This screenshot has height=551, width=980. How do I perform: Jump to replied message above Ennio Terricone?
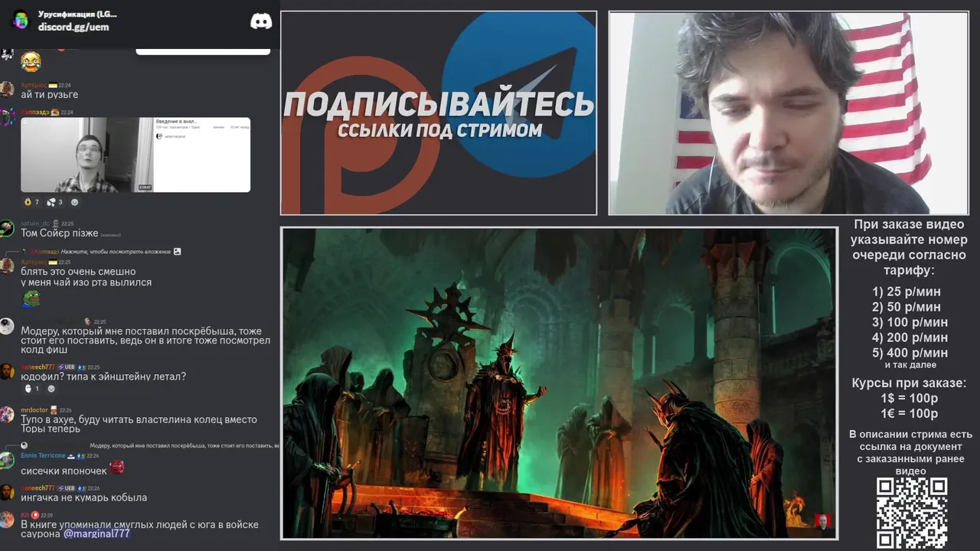(184, 445)
